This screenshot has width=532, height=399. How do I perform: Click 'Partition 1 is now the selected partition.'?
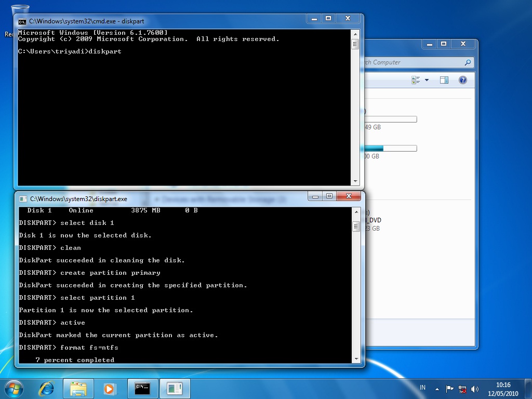tap(106, 311)
